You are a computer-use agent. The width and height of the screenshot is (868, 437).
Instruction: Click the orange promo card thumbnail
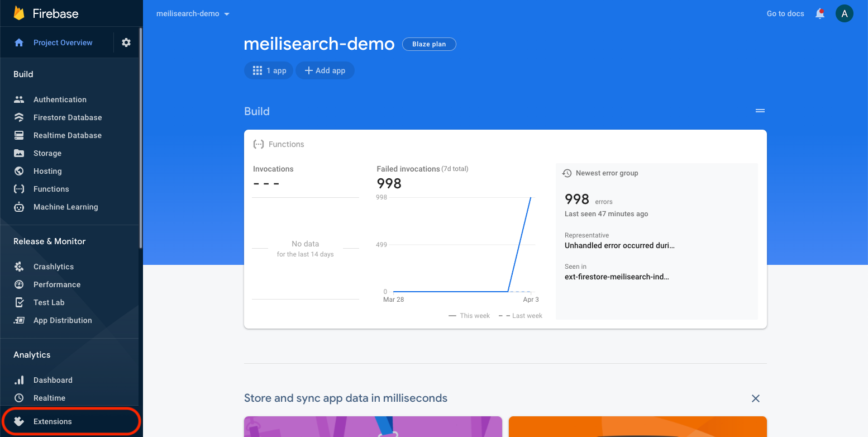[638, 426]
